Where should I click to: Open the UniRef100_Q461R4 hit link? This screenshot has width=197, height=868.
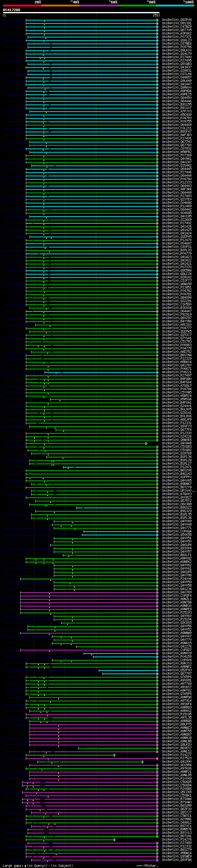coord(177,545)
